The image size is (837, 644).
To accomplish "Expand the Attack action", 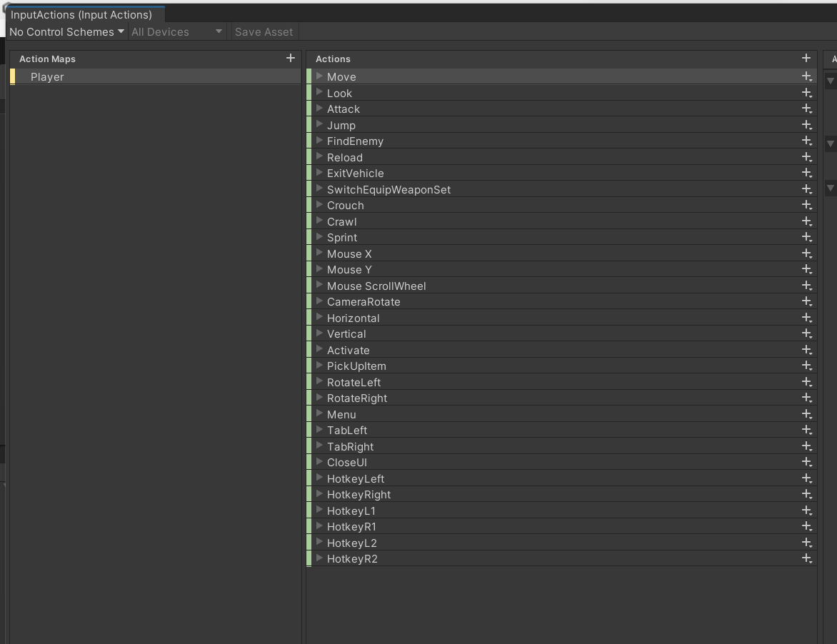I will pyautogui.click(x=319, y=109).
